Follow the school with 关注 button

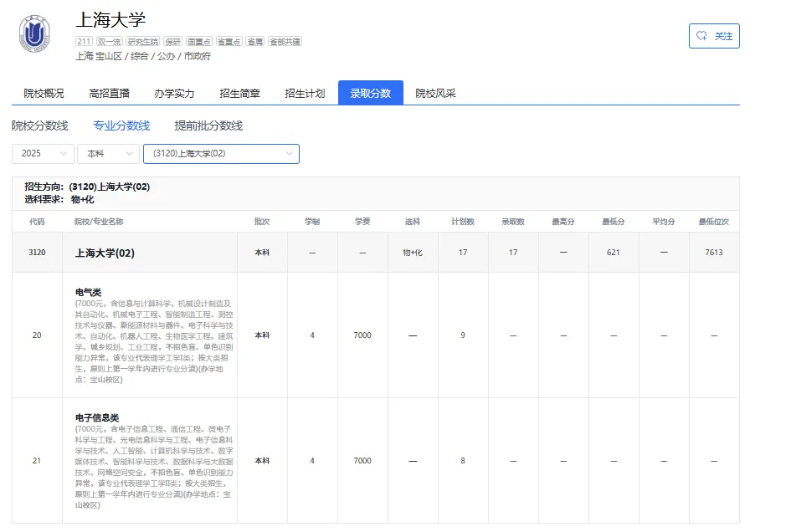tap(714, 36)
